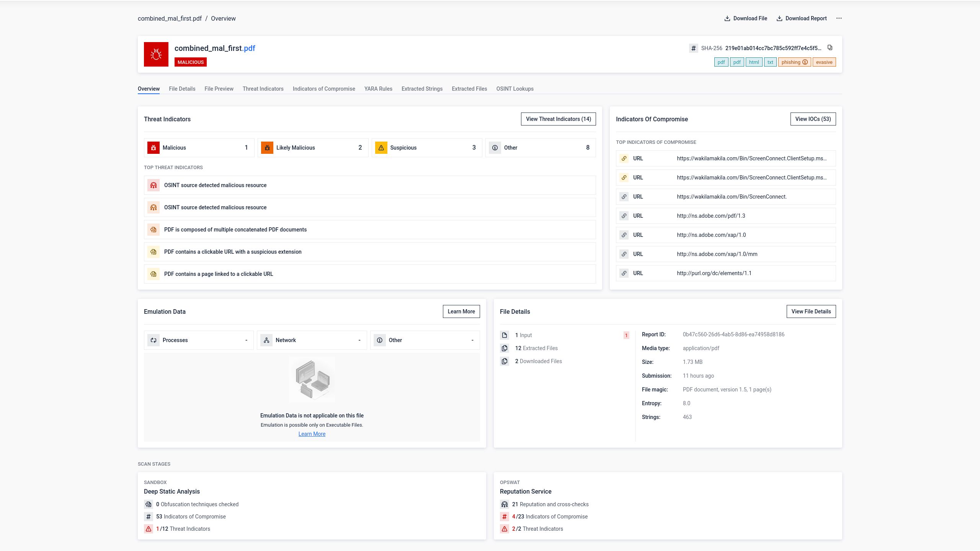This screenshot has height=551, width=980.
Task: Expand first OSINT malicious resource indicator row
Action: click(x=369, y=185)
